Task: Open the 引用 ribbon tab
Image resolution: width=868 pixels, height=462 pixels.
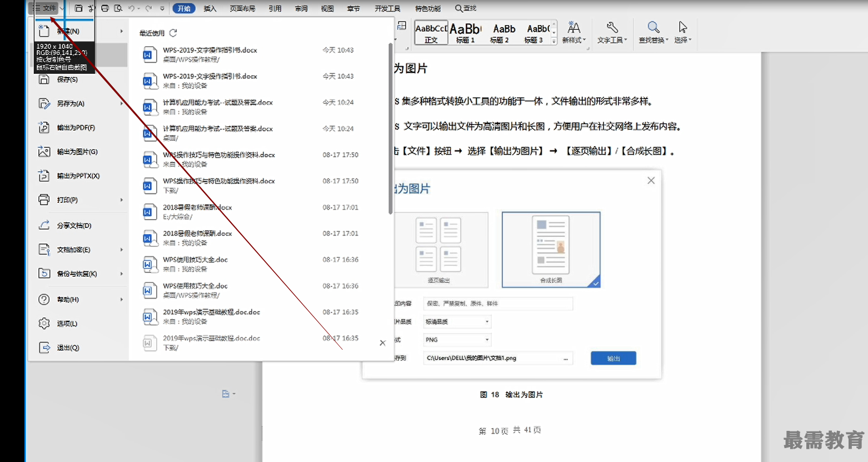Action: 275,8
